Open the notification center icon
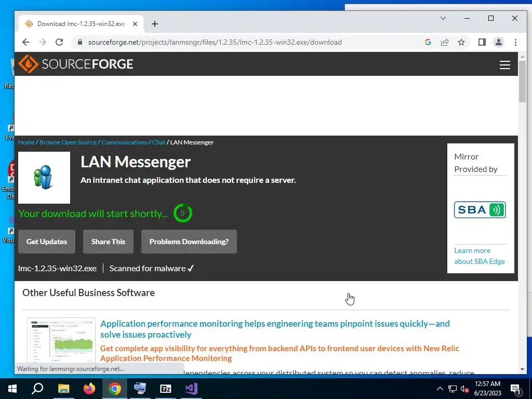The image size is (532, 399). [x=516, y=389]
